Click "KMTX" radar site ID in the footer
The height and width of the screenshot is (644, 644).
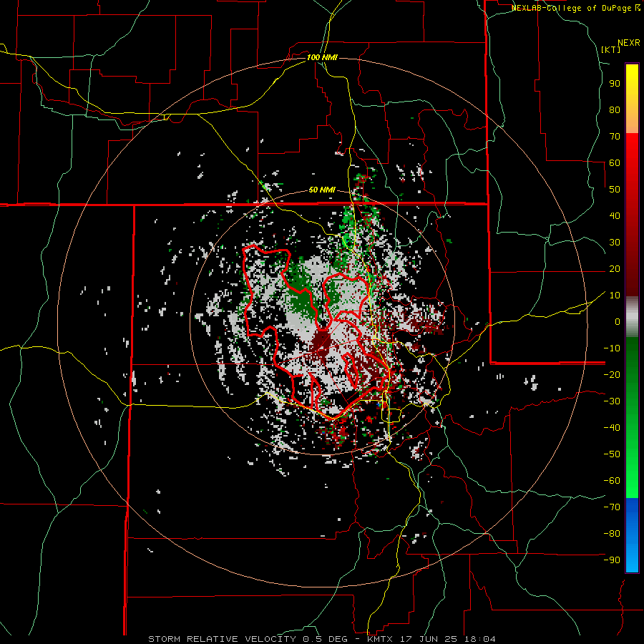click(381, 639)
